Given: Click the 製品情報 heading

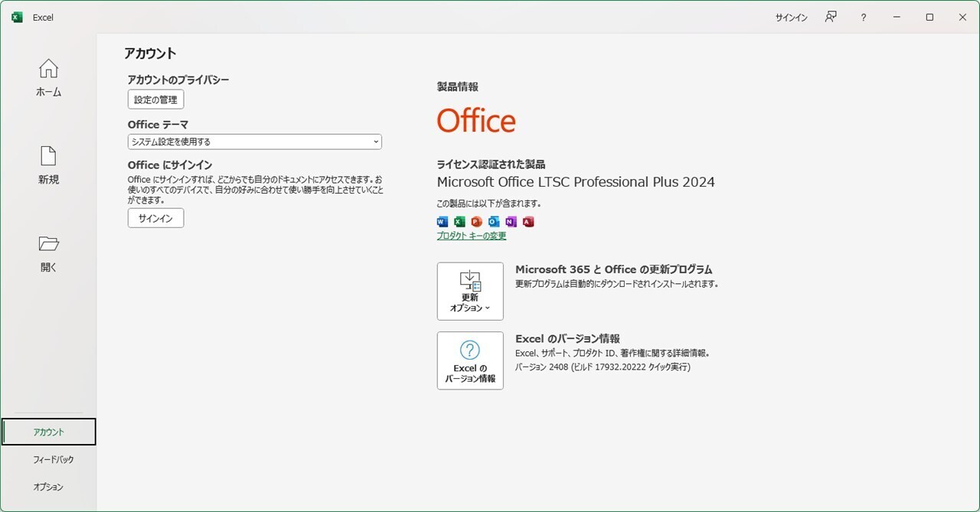Looking at the screenshot, I should (x=458, y=87).
